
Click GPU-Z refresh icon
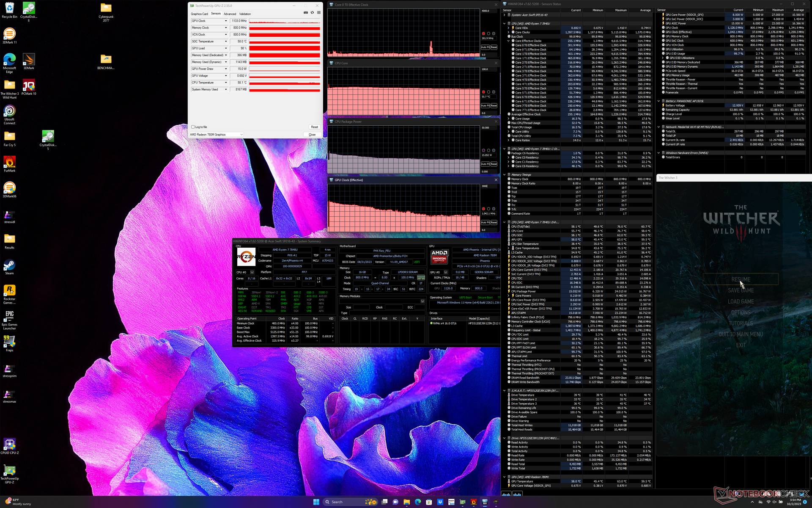click(x=312, y=13)
